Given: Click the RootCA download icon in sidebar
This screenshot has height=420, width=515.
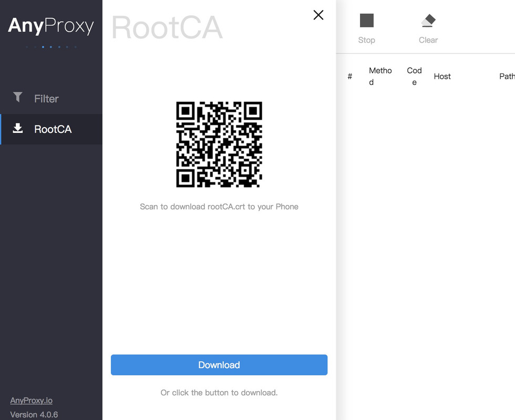Looking at the screenshot, I should 18,128.
